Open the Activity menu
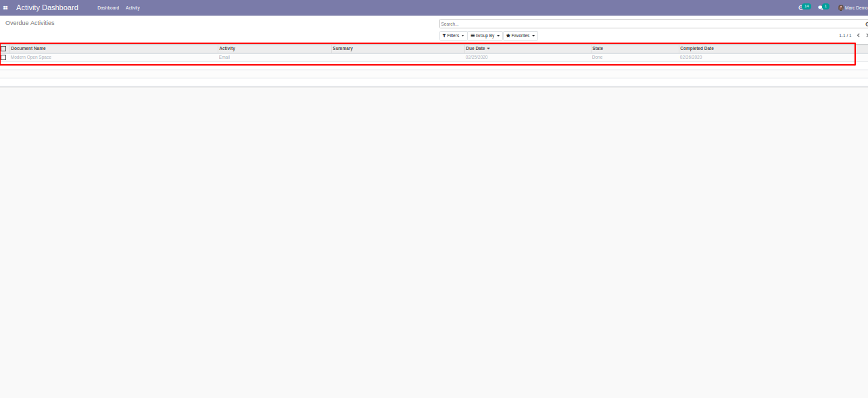Viewport: 868px width, 398px height. (x=132, y=7)
